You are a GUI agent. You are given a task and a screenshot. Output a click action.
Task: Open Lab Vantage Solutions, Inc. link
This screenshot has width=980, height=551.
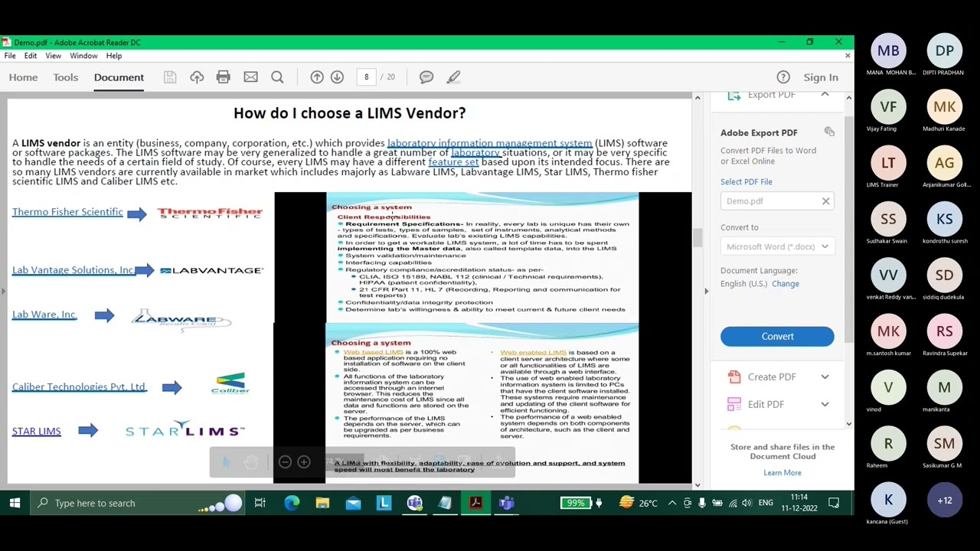pos(73,270)
